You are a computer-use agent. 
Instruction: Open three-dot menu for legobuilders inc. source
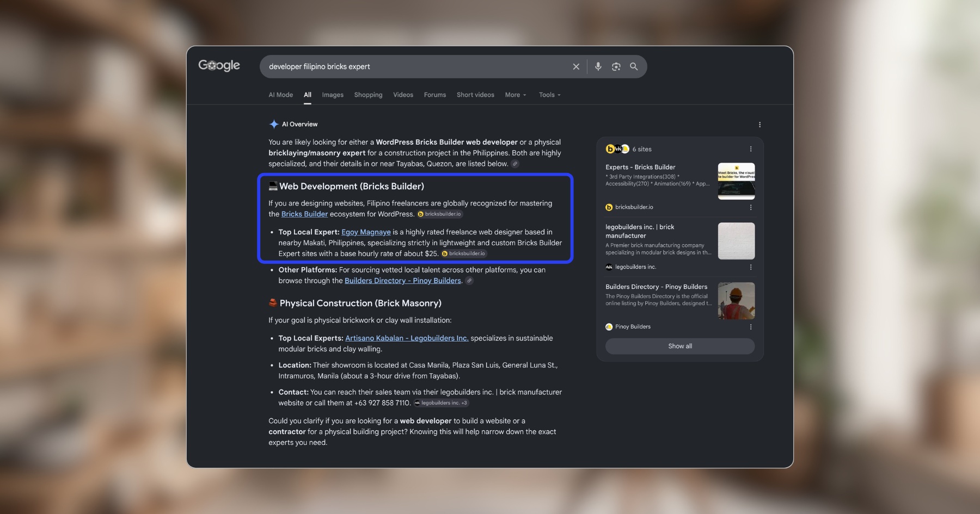[751, 267]
